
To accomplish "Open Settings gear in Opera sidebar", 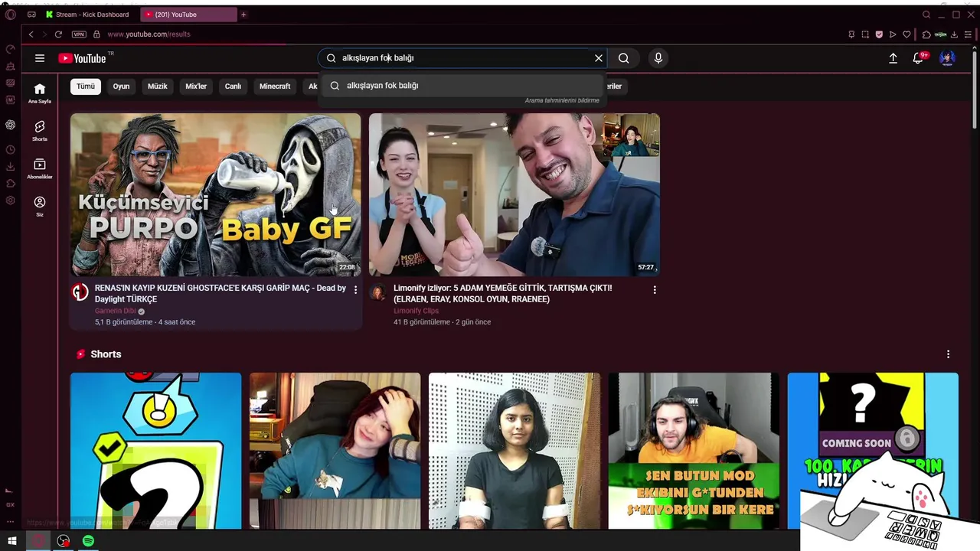I will 11,201.
